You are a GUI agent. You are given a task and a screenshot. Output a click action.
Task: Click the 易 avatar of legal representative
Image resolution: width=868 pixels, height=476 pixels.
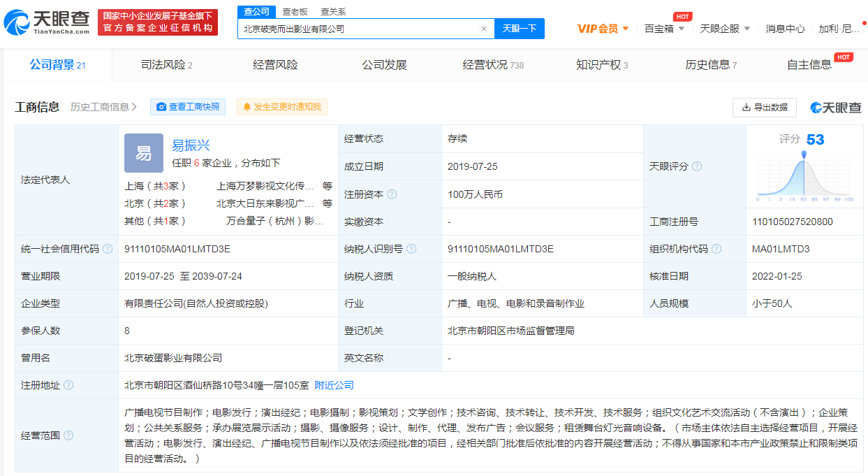[x=143, y=153]
